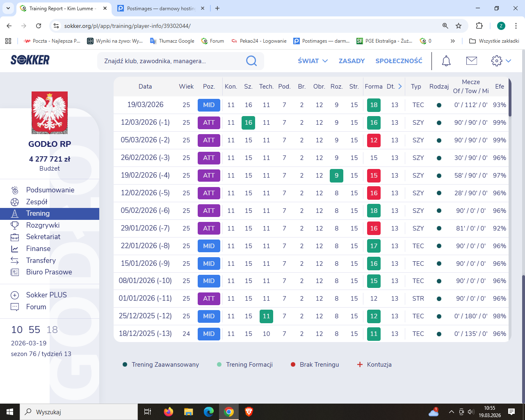Click the date 01/01/2026 (-11)
This screenshot has height=420, width=525.
point(145,298)
